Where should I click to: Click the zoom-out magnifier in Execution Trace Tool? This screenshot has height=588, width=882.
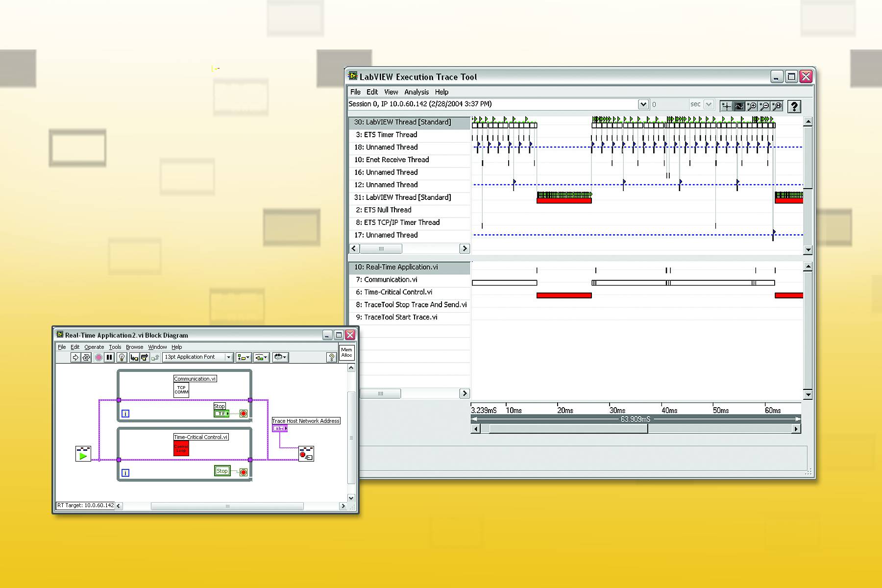click(x=764, y=106)
